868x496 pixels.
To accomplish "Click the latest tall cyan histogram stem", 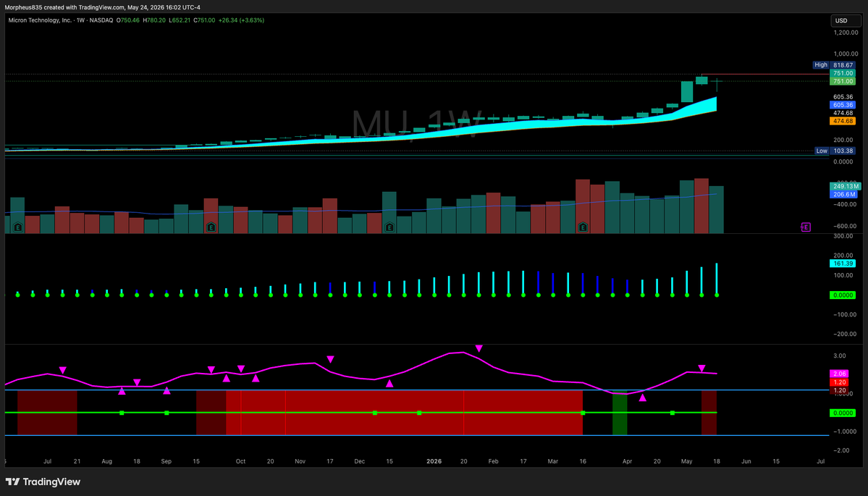I will click(x=717, y=279).
